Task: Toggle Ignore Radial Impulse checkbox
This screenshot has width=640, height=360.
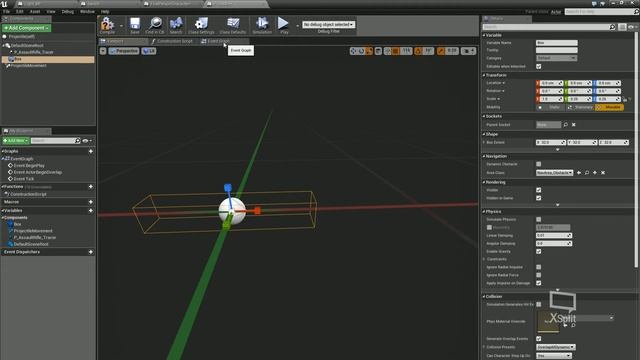Action: (538, 267)
